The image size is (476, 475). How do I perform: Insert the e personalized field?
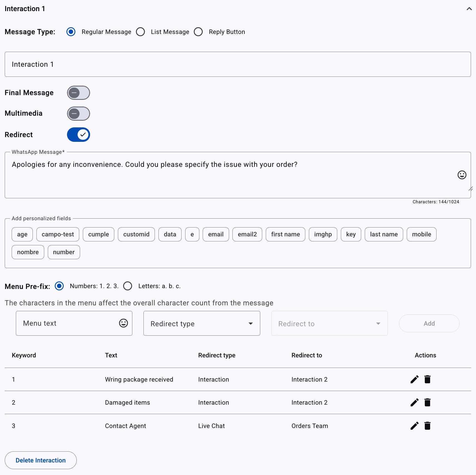[192, 234]
